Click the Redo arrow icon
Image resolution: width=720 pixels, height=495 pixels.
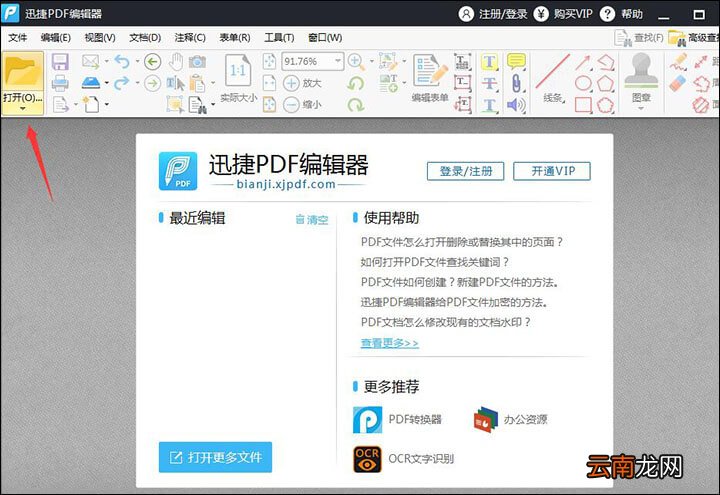pos(122,83)
